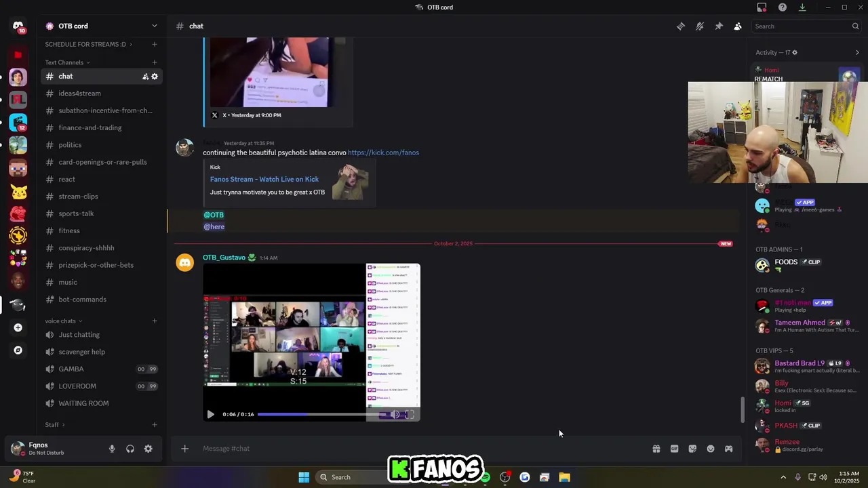Image resolution: width=868 pixels, height=488 pixels.
Task: Join WAITING ROOM voice channel
Action: (x=102, y=403)
